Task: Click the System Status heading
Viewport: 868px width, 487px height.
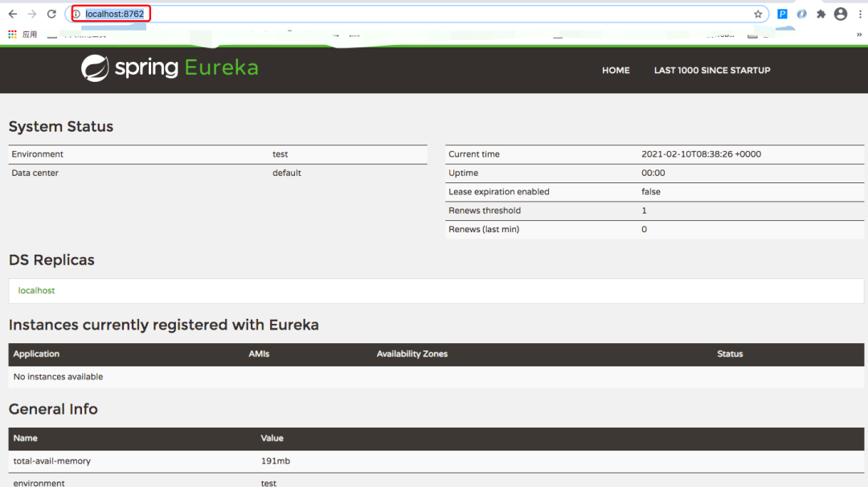Action: tap(61, 127)
